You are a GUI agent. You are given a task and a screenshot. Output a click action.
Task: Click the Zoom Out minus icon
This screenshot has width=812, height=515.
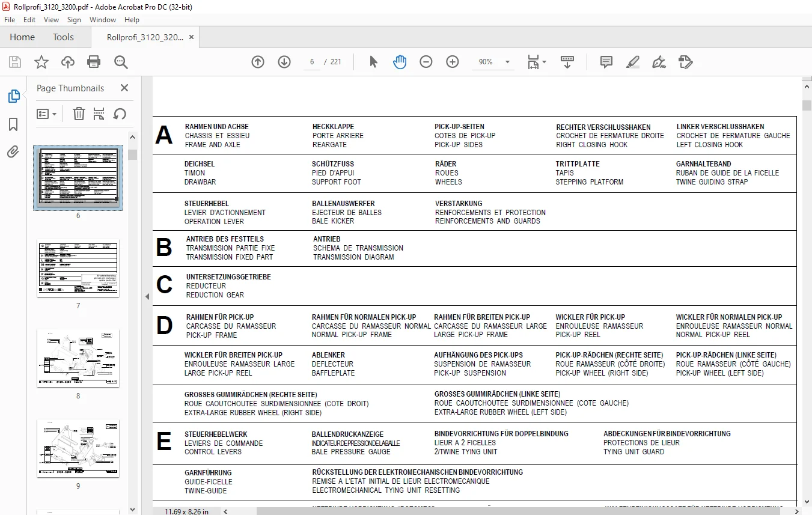pos(426,62)
